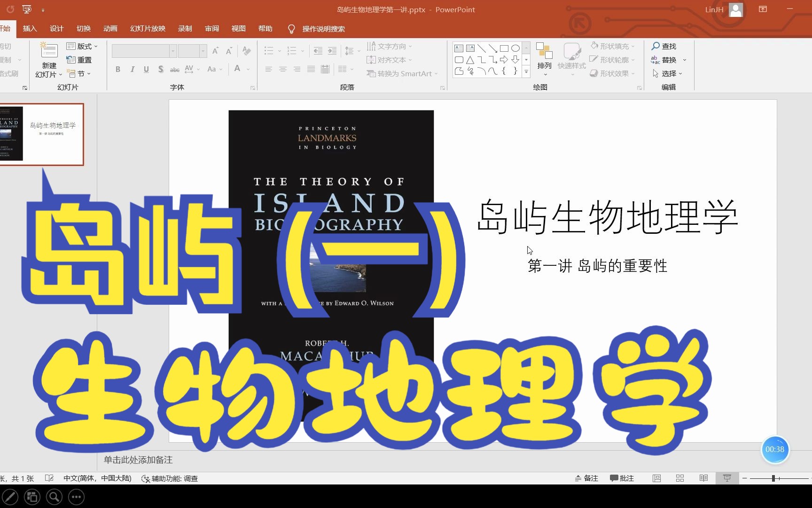This screenshot has width=812, height=508.
Task: Open the font size combo box
Action: point(192,51)
